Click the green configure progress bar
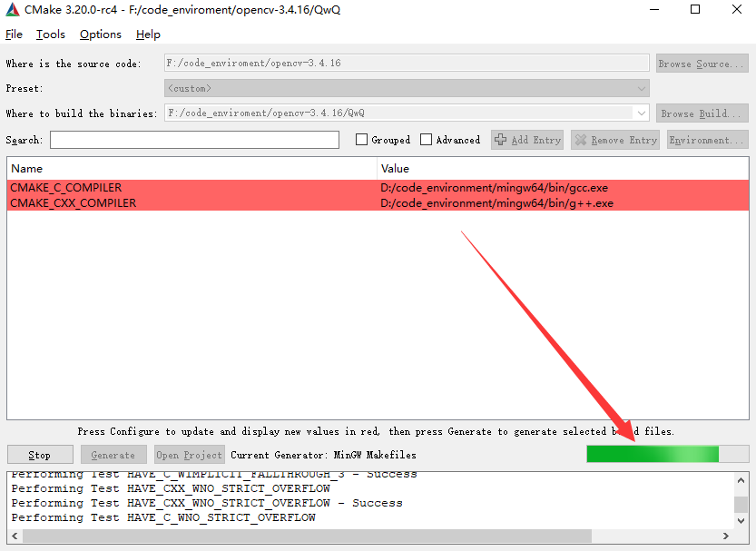Image resolution: width=756 pixels, height=551 pixels. point(667,454)
